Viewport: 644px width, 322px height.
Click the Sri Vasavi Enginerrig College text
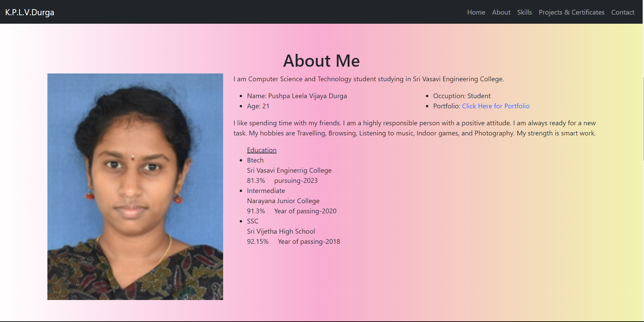pyautogui.click(x=289, y=170)
